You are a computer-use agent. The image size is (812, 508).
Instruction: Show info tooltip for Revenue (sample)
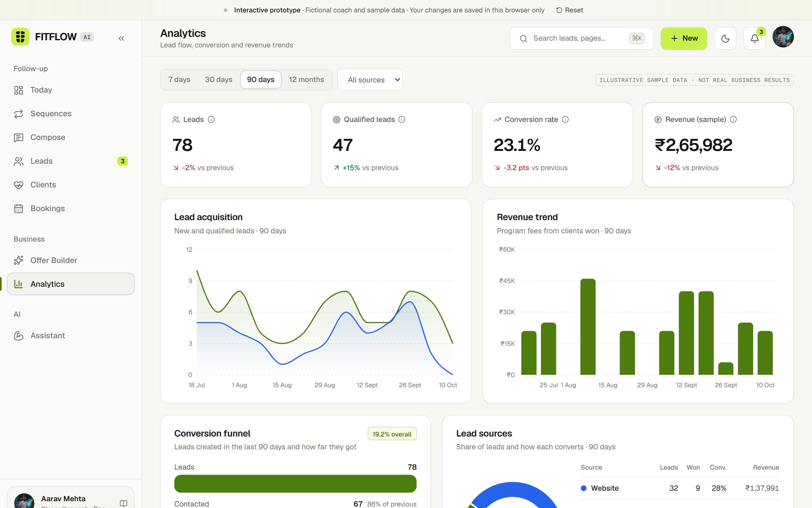pyautogui.click(x=733, y=119)
